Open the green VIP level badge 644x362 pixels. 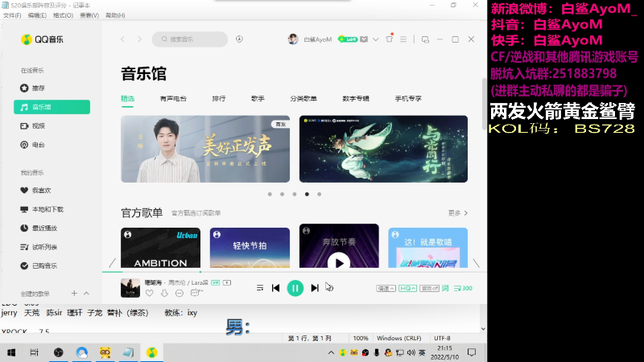(x=348, y=39)
